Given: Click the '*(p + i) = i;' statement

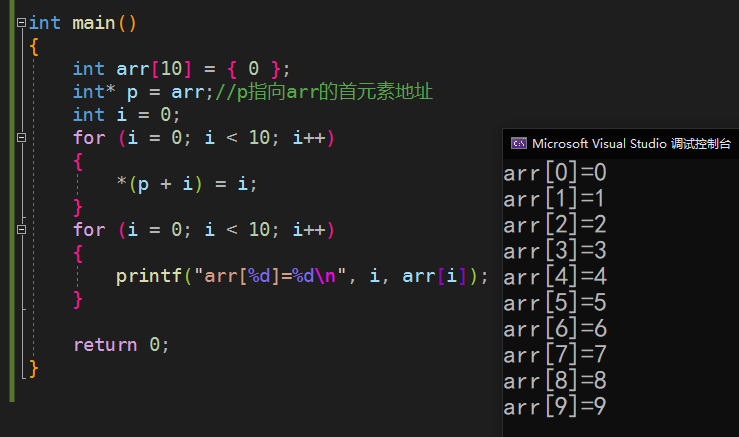Looking at the screenshot, I should (x=187, y=183).
